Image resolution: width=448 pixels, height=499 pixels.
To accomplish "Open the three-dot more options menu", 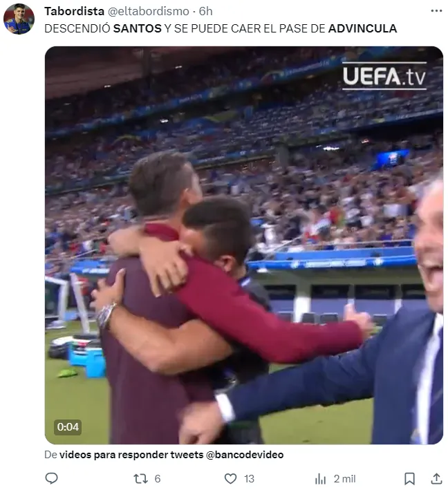I will pos(436,11).
